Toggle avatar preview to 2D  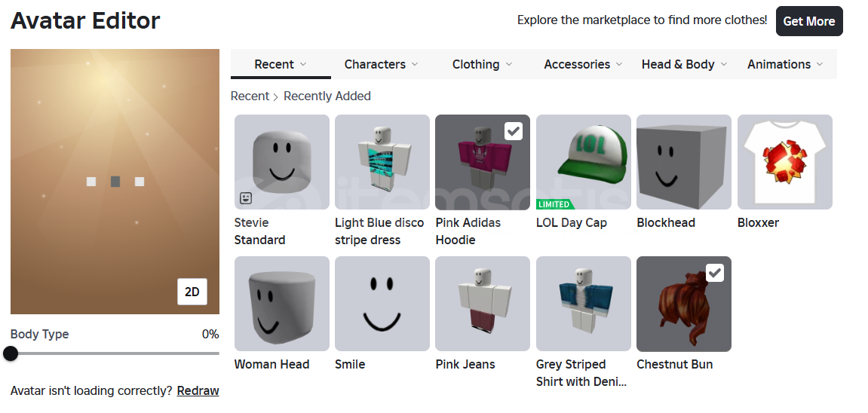pyautogui.click(x=192, y=292)
